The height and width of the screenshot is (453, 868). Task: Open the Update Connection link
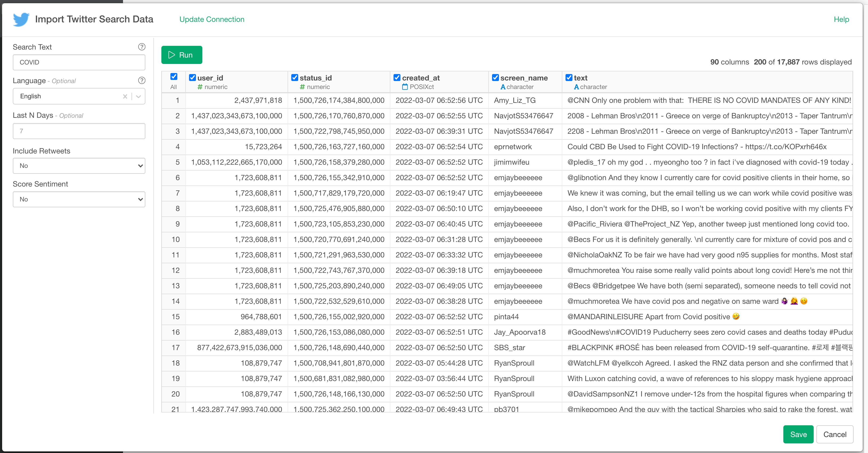pos(212,19)
